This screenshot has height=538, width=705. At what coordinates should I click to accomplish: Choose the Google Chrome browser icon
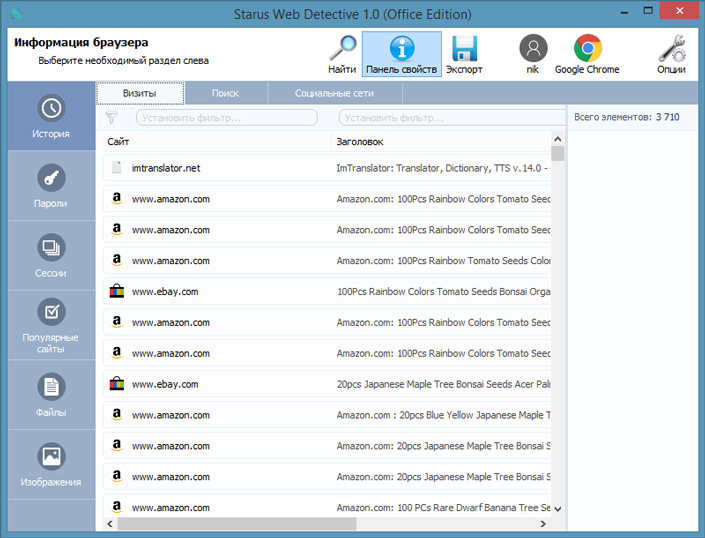click(x=587, y=54)
